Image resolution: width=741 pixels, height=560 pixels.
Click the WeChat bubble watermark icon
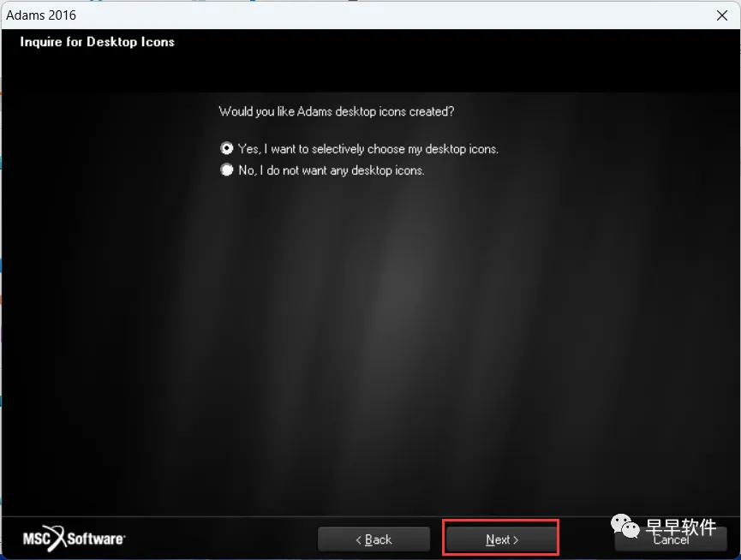pos(624,526)
